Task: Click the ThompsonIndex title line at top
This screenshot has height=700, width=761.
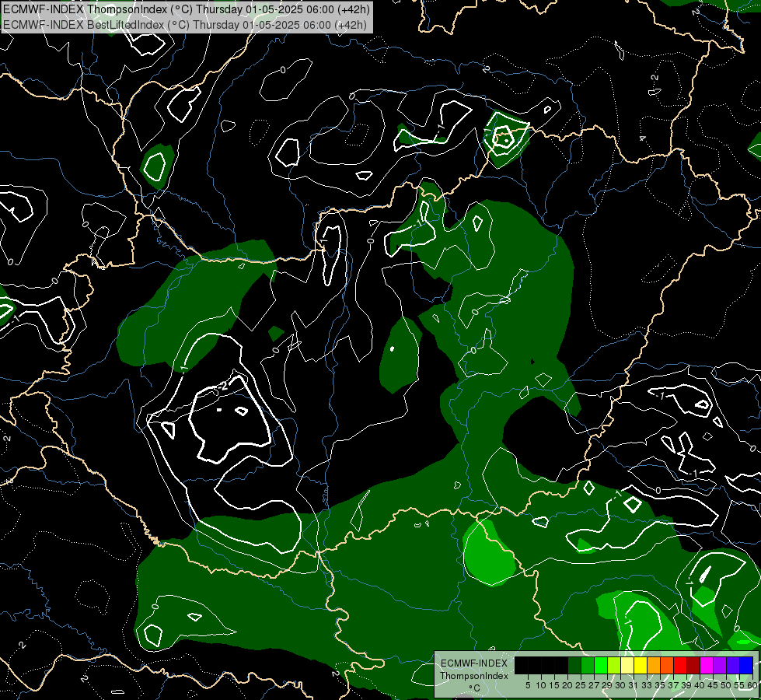Action: pos(187,9)
